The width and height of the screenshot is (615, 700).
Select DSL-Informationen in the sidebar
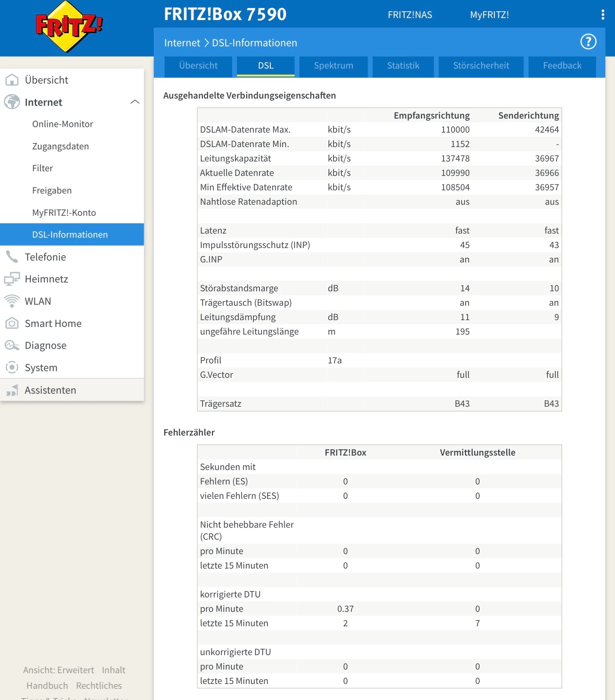coord(72,234)
